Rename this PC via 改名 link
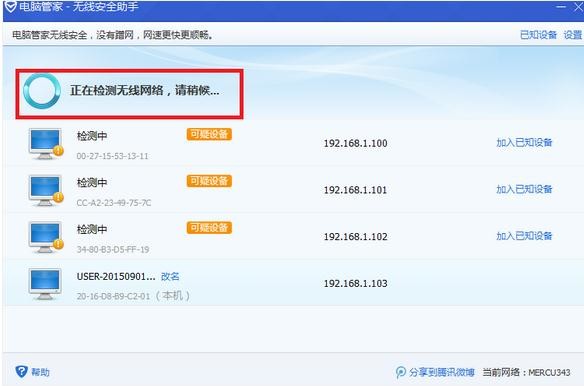Viewport: 584px width, 386px height. (170, 276)
